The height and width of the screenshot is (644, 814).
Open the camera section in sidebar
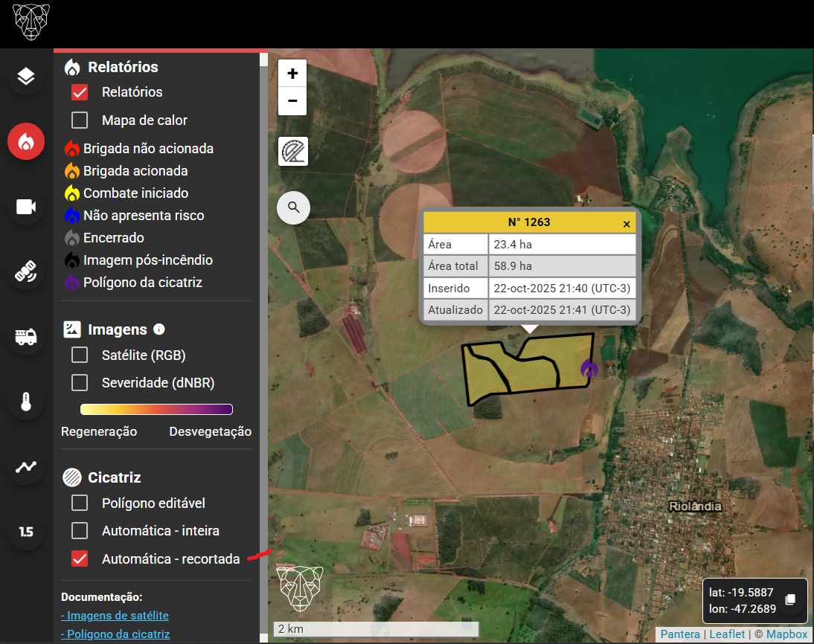click(x=26, y=207)
